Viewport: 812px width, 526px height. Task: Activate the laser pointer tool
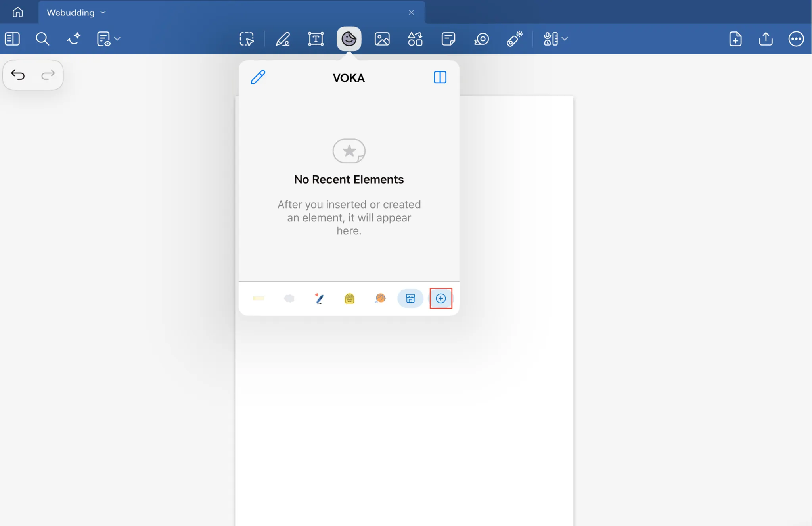(x=515, y=39)
